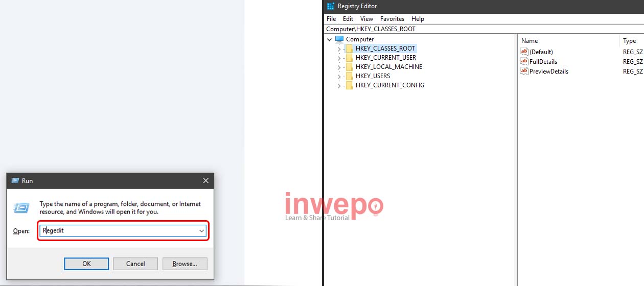
Task: Collapse the Computer node in the tree
Action: tap(330, 39)
